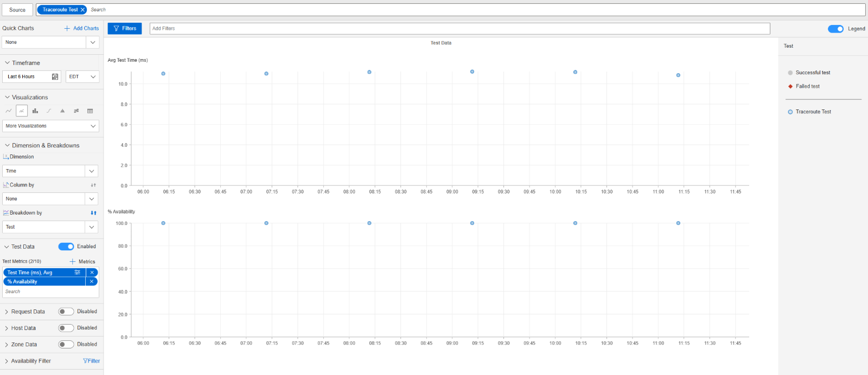
Task: Select the S-curve cumulative distribution visualization
Action: [x=49, y=111]
